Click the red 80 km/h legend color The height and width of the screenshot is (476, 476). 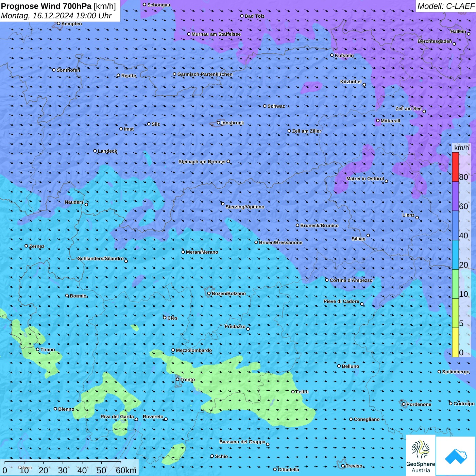point(456,167)
